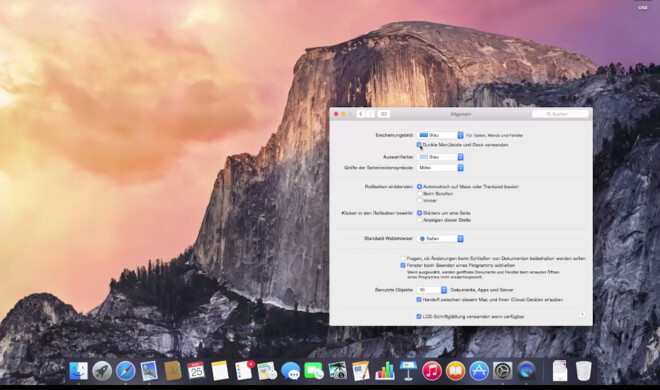Open Calendar icon showing 25
The image size is (660, 390).
196,371
